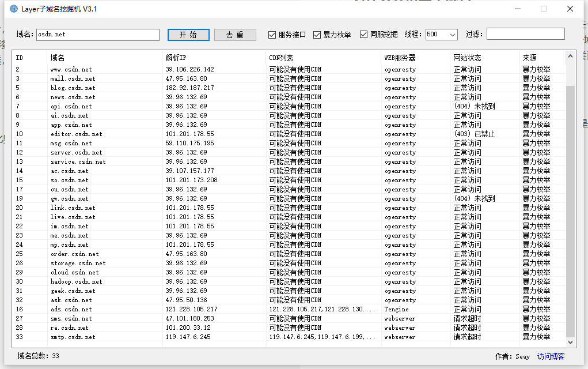Select the editor.csdn.net row
The width and height of the screenshot is (588, 369).
click(x=289, y=134)
